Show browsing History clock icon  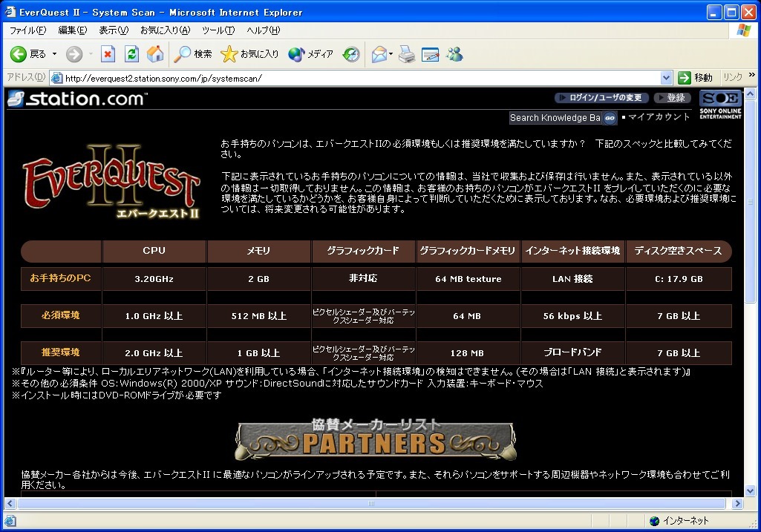coord(351,54)
